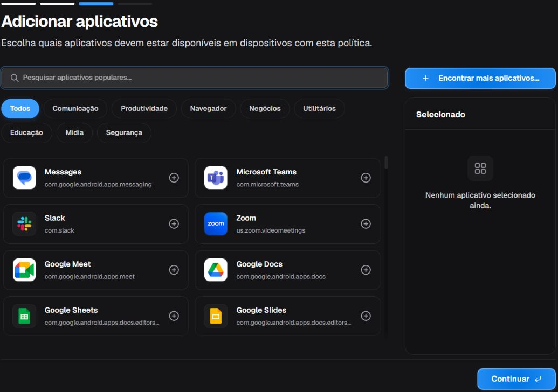Screen dimensions: 558x392
Task: Filter apps by Educação
Action: 27,132
